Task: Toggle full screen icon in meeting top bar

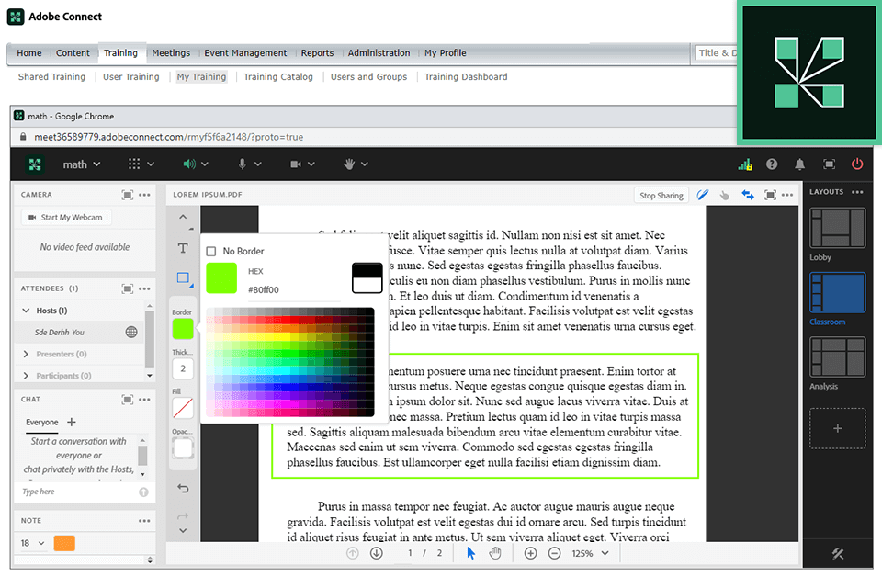Action: point(829,164)
